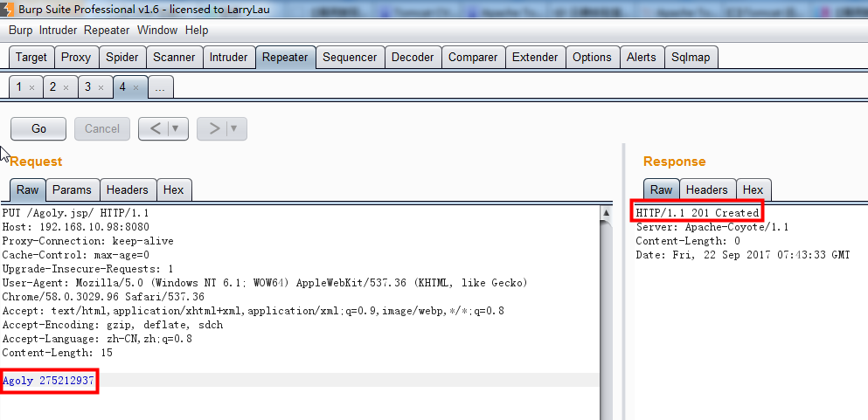Viewport: 868px width, 420px height.
Task: Open the Intruder menu in menu bar
Action: (x=58, y=31)
